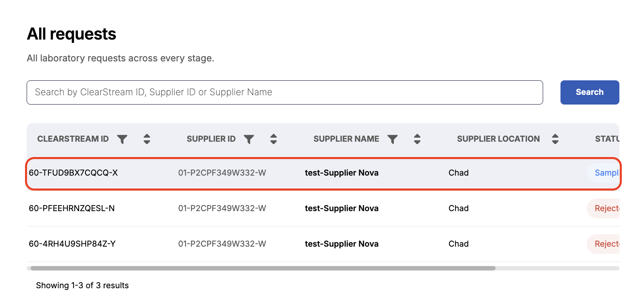Click Supplier ID in the 60-PFEEHRNZQESL-N row
Viewport: 644px width, 306px height.
(x=222, y=208)
